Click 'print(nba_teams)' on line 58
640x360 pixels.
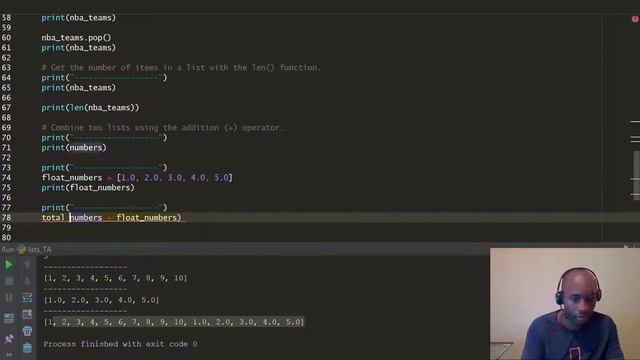pos(78,18)
